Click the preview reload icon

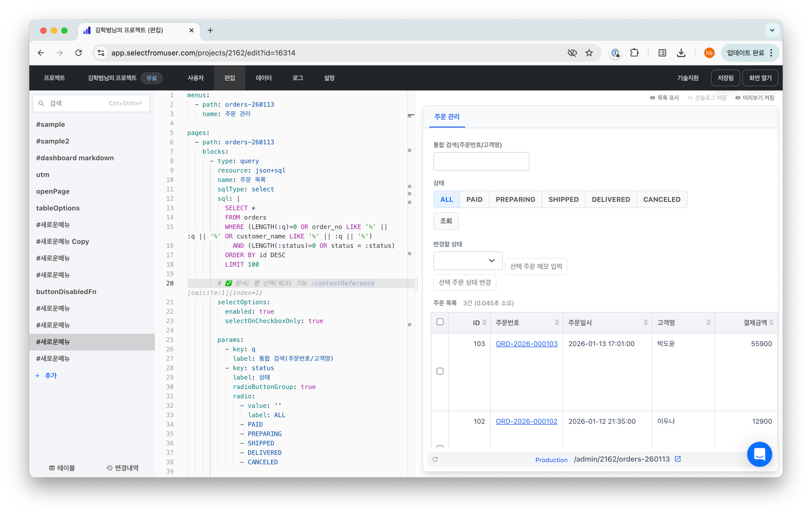[435, 459]
